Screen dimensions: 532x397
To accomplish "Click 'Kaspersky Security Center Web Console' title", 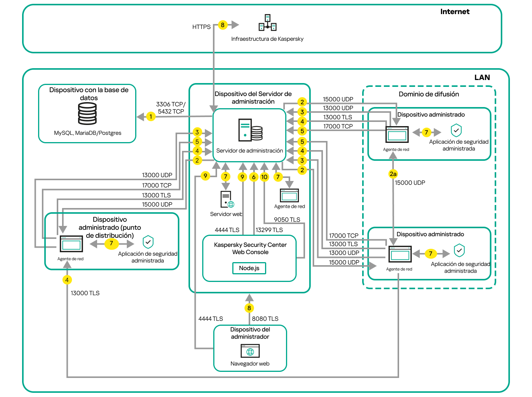I will point(250,248).
